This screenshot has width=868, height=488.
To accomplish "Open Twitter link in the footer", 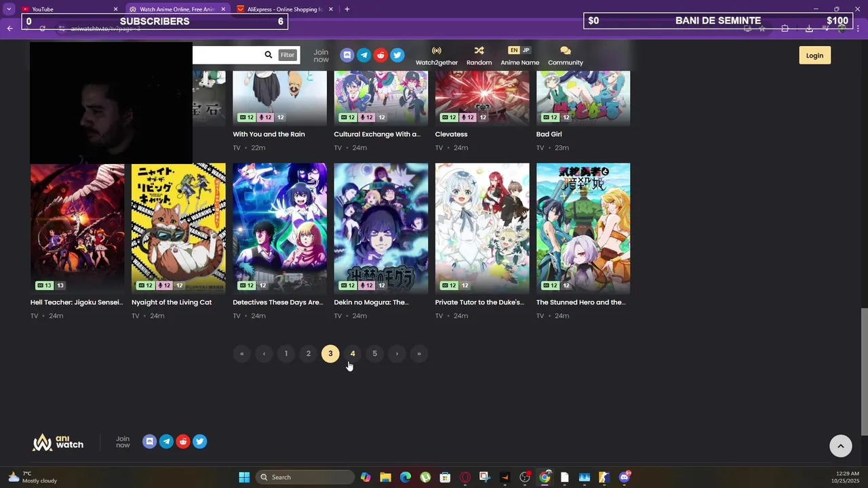I will [199, 441].
